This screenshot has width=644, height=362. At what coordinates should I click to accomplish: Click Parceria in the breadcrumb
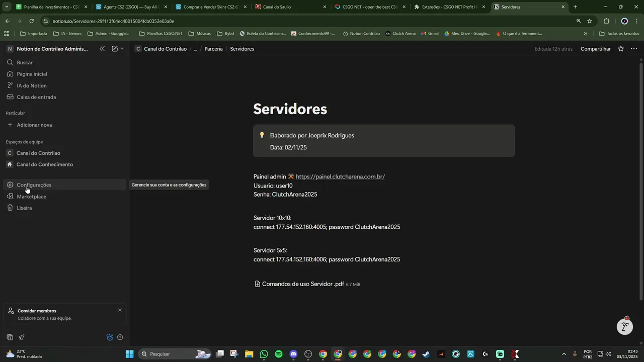click(213, 49)
